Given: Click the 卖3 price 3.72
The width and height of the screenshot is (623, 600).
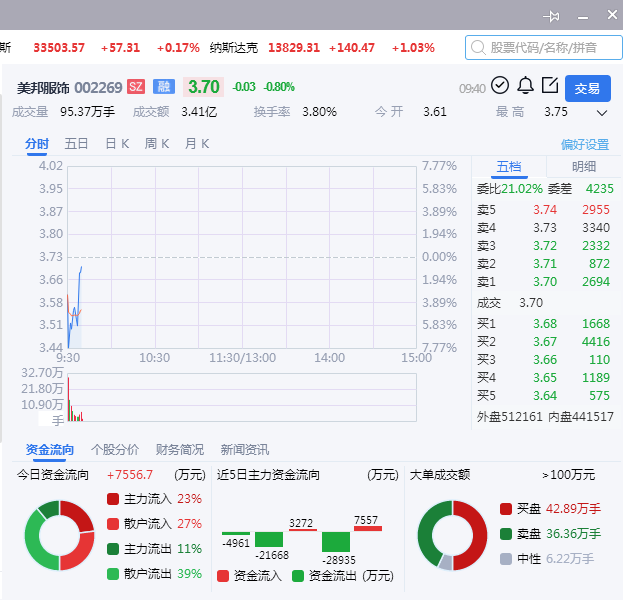Looking at the screenshot, I should click(545, 246).
